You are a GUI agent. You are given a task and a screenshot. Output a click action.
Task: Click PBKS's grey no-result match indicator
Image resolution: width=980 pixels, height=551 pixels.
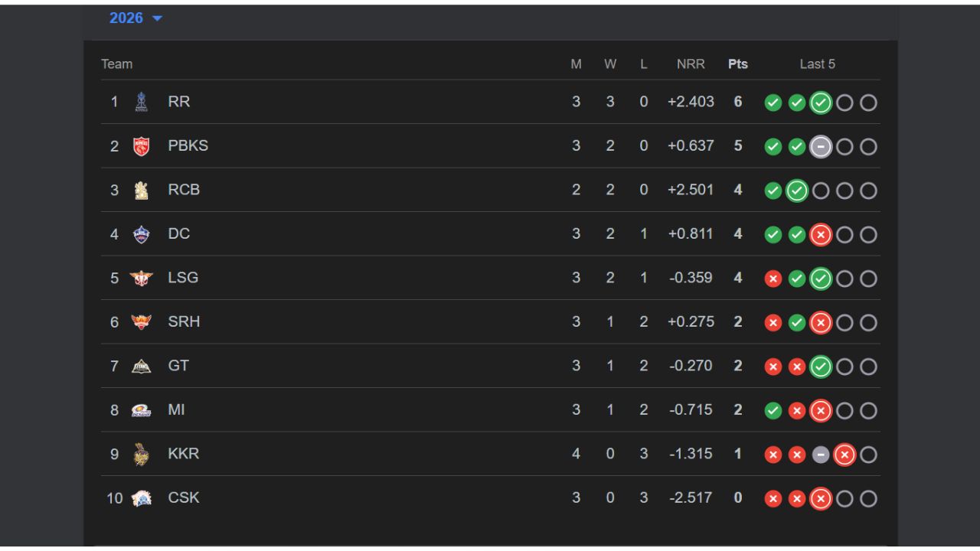pos(821,147)
